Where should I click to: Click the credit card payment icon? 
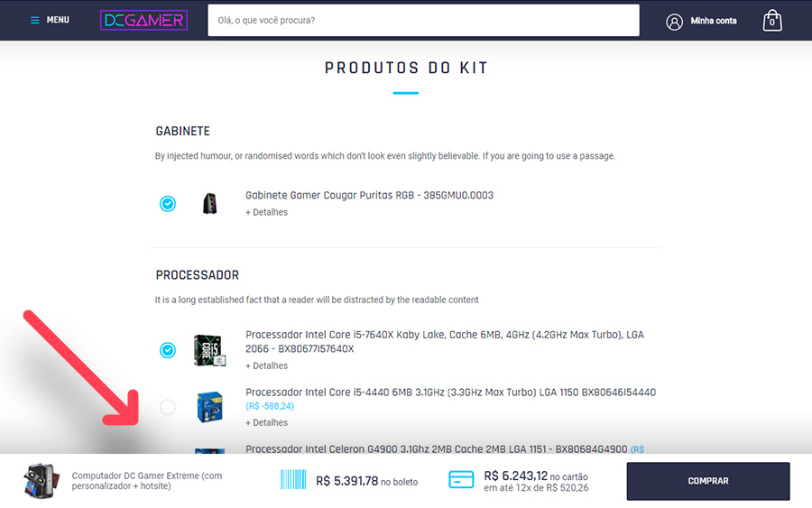pyautogui.click(x=461, y=479)
